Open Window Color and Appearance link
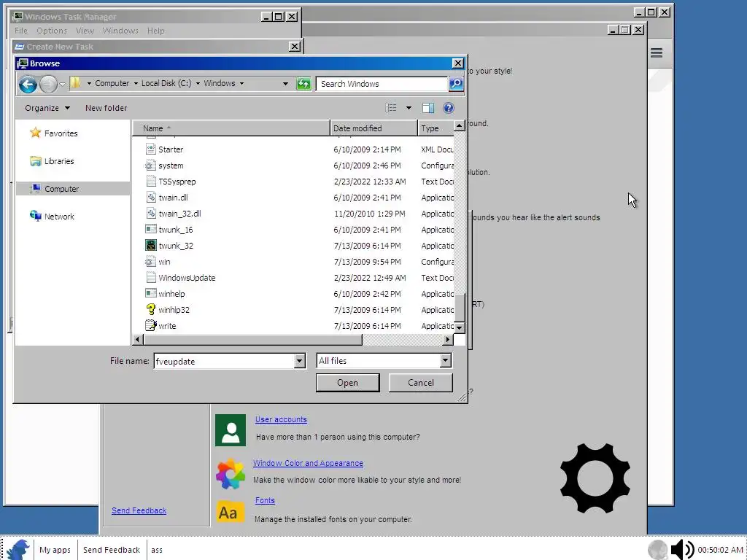Image resolution: width=747 pixels, height=560 pixels. point(308,463)
